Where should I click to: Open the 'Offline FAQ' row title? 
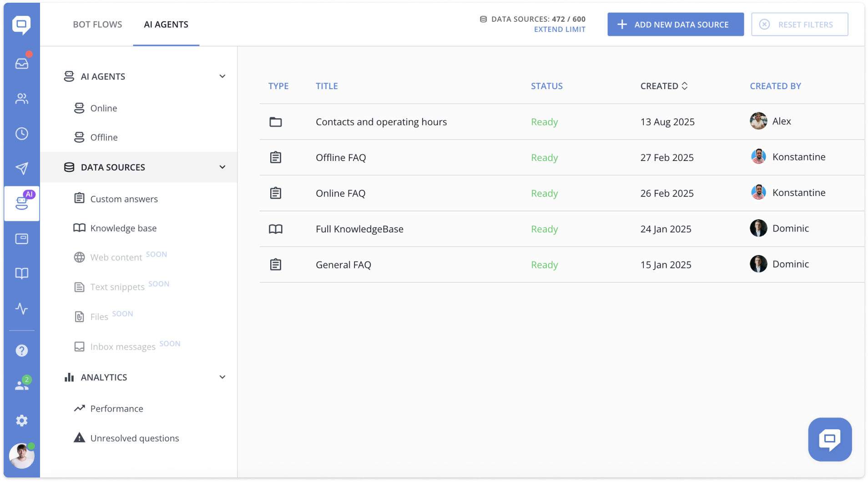pyautogui.click(x=341, y=157)
